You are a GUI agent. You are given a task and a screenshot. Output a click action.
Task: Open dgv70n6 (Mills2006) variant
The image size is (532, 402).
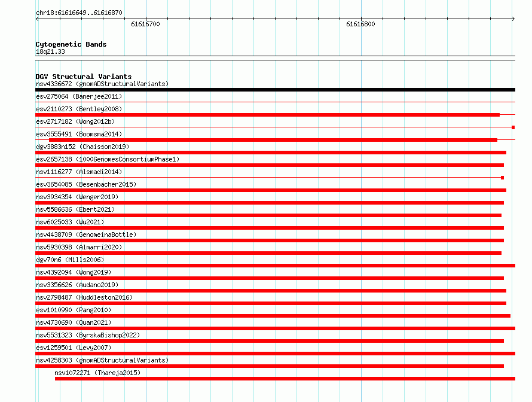(x=70, y=260)
